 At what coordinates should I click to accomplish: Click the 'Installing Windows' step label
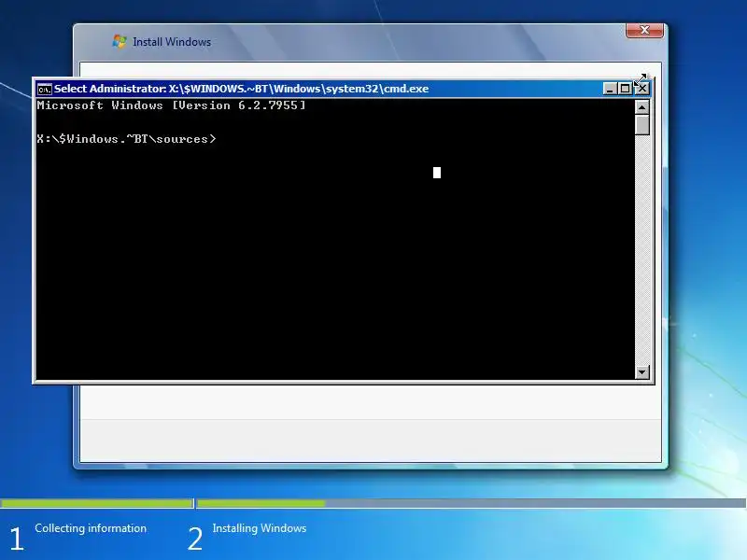coord(260,528)
